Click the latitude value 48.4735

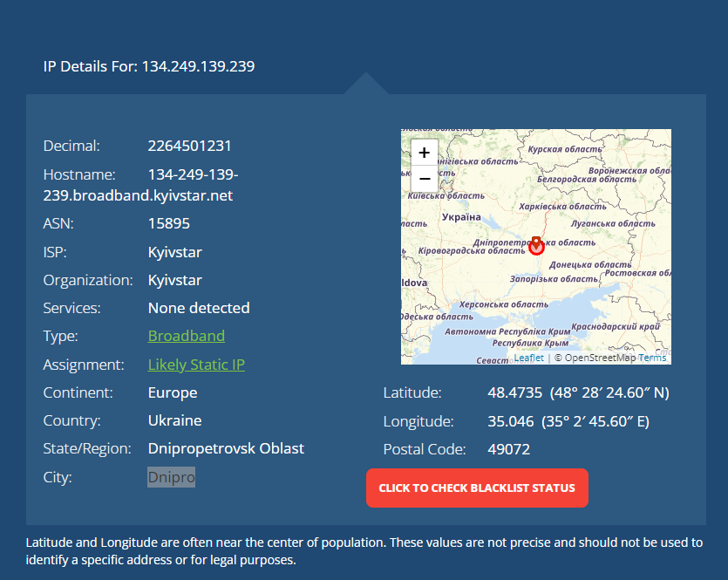[x=514, y=392]
